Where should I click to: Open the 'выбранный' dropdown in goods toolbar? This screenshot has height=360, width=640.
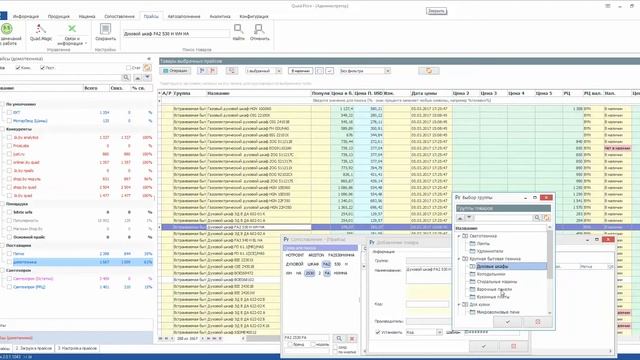(279, 71)
